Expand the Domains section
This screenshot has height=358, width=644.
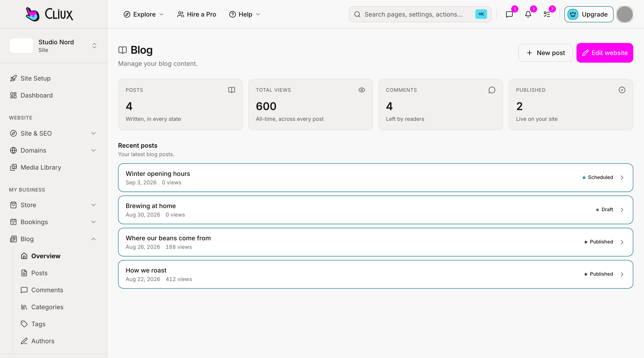coord(93,150)
